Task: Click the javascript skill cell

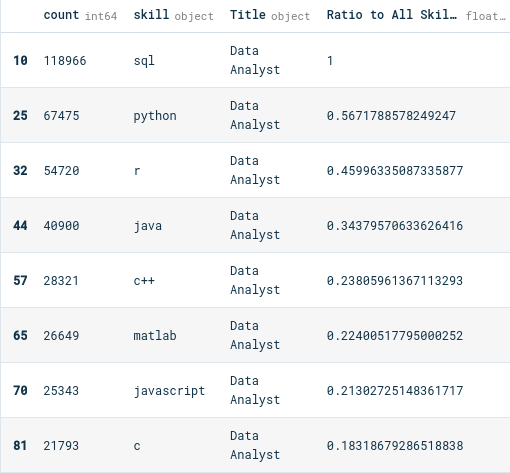Action: tap(169, 391)
